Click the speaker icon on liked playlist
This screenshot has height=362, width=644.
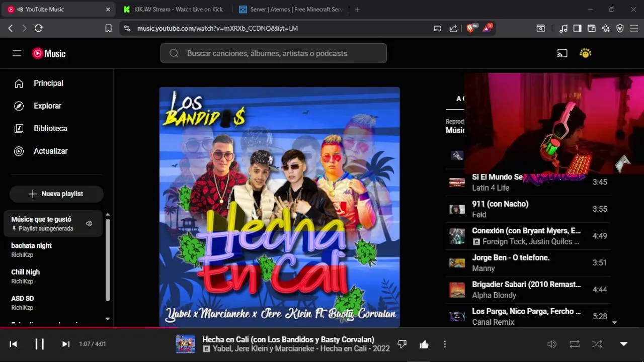pyautogui.click(x=89, y=223)
